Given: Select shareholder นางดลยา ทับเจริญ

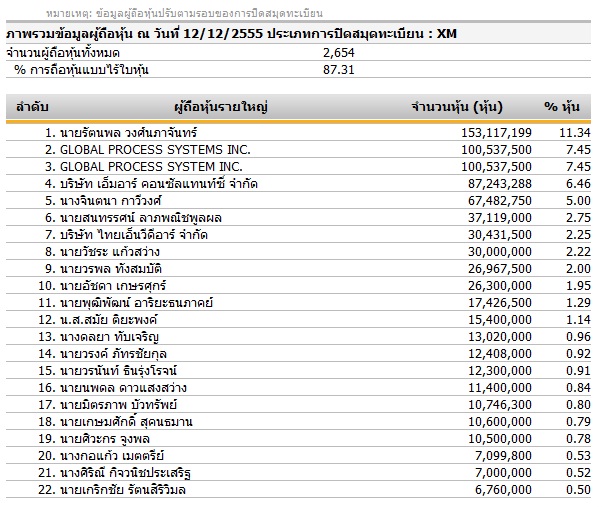Looking at the screenshot, I should pyautogui.click(x=109, y=337).
